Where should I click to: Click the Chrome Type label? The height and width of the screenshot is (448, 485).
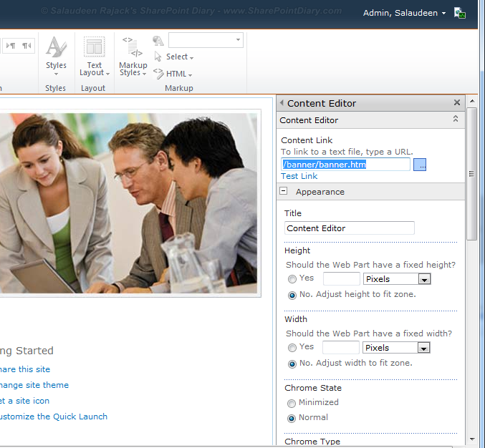(x=312, y=442)
